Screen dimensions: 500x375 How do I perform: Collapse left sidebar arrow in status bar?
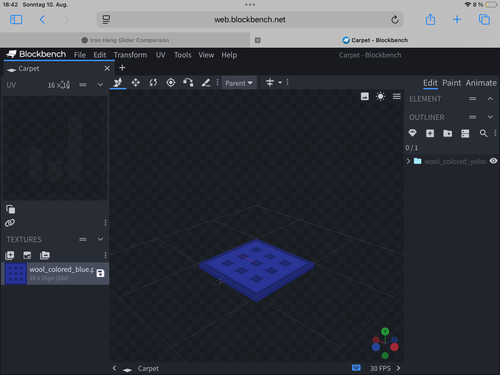[x=114, y=368]
